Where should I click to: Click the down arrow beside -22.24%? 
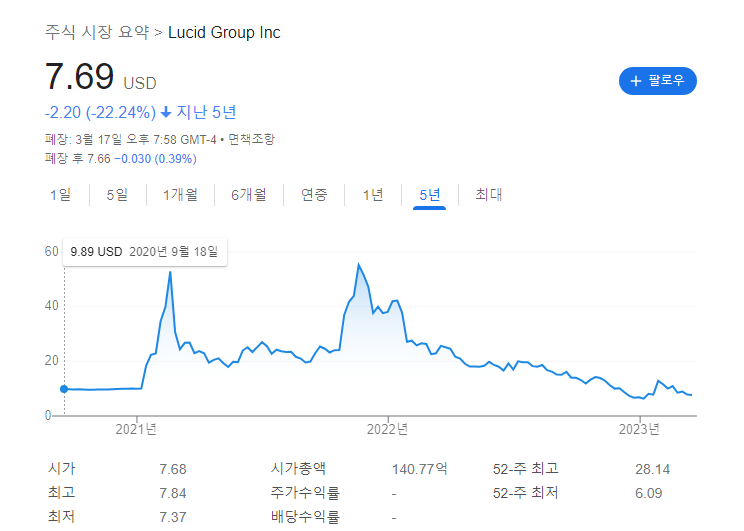(x=166, y=112)
